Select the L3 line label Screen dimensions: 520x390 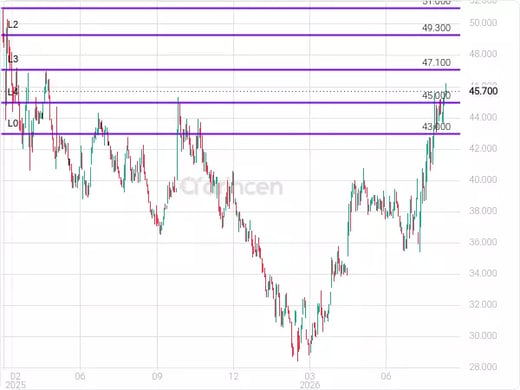[x=13, y=59]
